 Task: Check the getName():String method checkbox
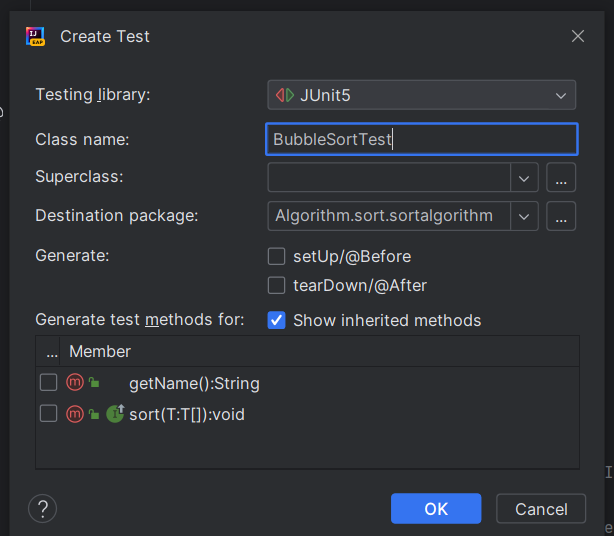click(48, 383)
